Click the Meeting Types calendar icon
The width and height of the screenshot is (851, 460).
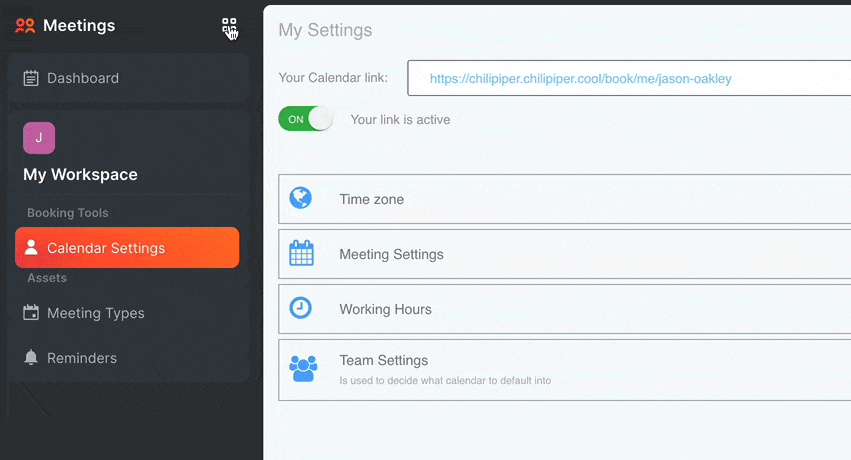point(31,312)
